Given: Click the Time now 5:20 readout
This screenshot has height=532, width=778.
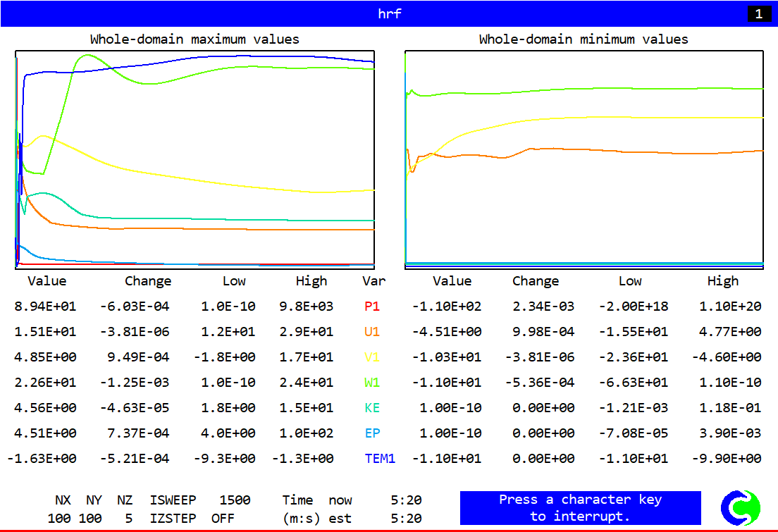Looking at the screenshot, I should (352, 500).
